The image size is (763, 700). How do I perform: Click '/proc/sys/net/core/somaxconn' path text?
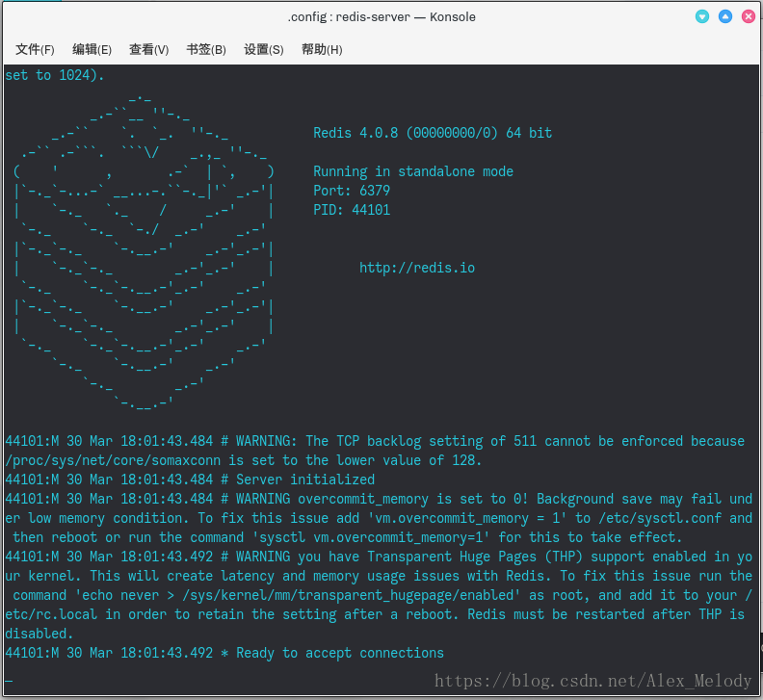(x=113, y=460)
